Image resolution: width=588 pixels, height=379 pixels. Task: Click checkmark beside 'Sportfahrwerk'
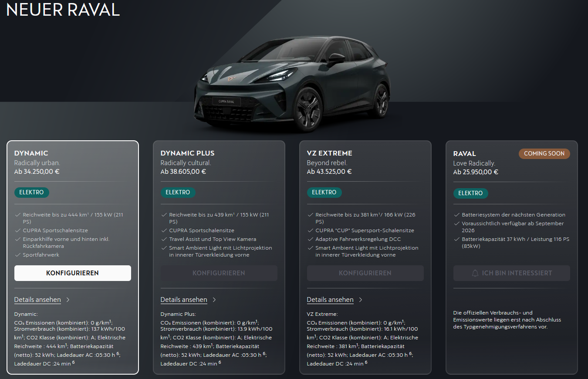tap(17, 255)
